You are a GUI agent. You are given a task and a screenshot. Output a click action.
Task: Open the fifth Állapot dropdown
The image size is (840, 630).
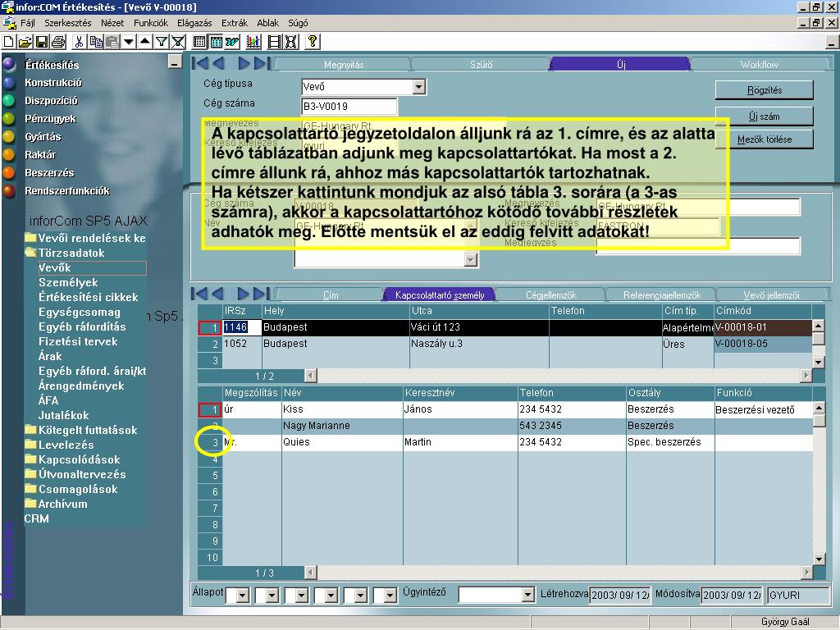tap(361, 595)
